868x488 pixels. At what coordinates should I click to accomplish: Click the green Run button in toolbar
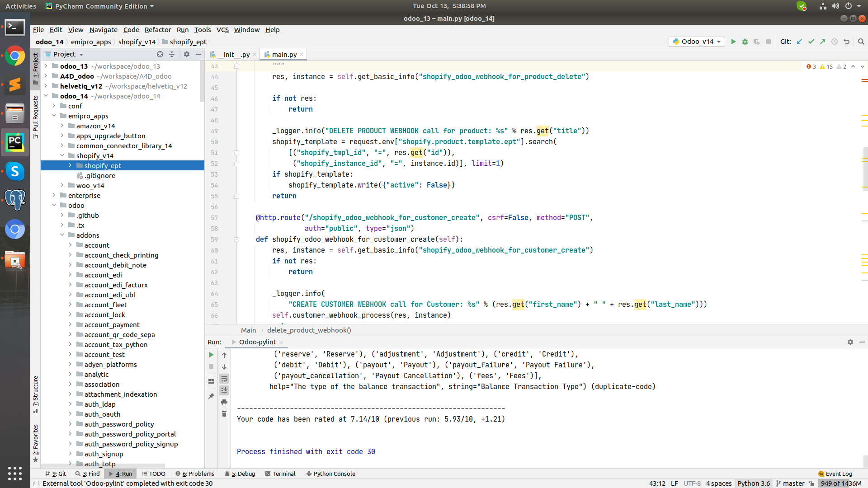(x=733, y=42)
